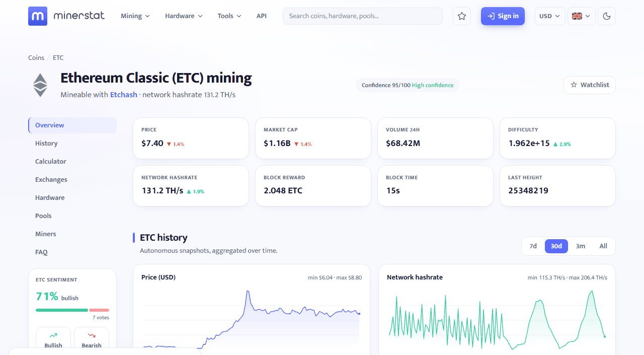Switch the history range to 7d
The width and height of the screenshot is (644, 355).
pyautogui.click(x=533, y=246)
